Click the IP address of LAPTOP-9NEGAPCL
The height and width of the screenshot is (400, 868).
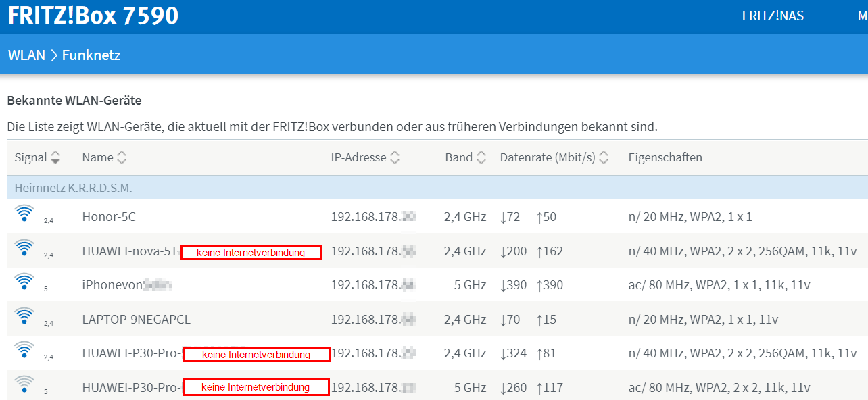point(373,319)
